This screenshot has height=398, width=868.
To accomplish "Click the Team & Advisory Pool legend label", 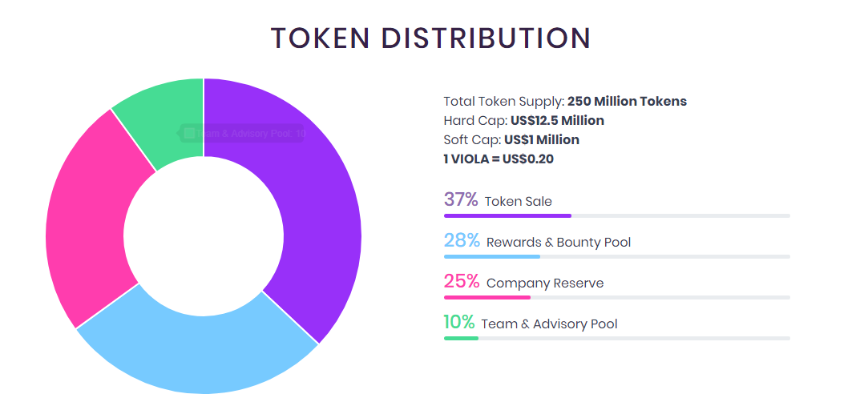I will [x=549, y=324].
